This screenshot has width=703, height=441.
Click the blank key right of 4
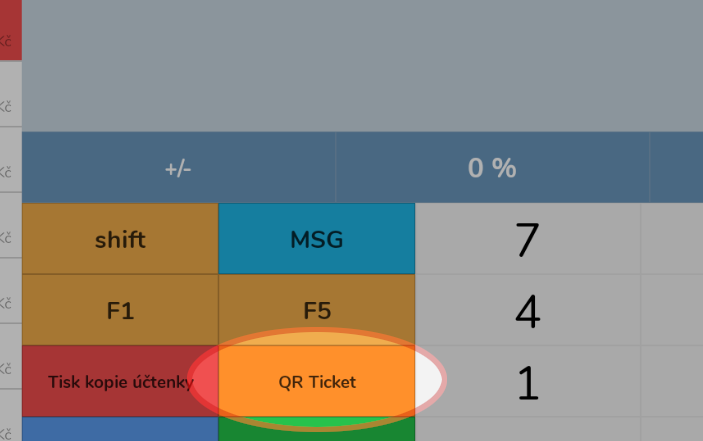(x=672, y=310)
